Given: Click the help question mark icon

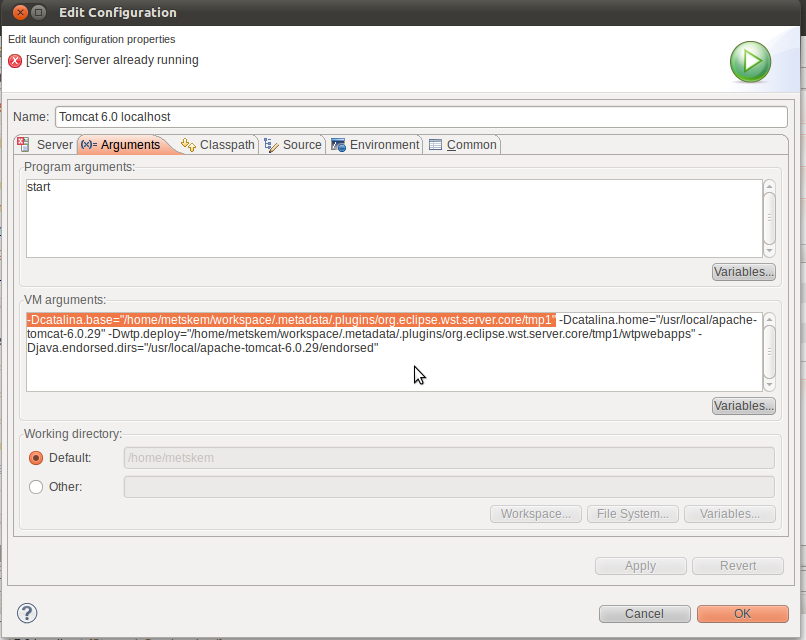Looking at the screenshot, I should [27, 613].
